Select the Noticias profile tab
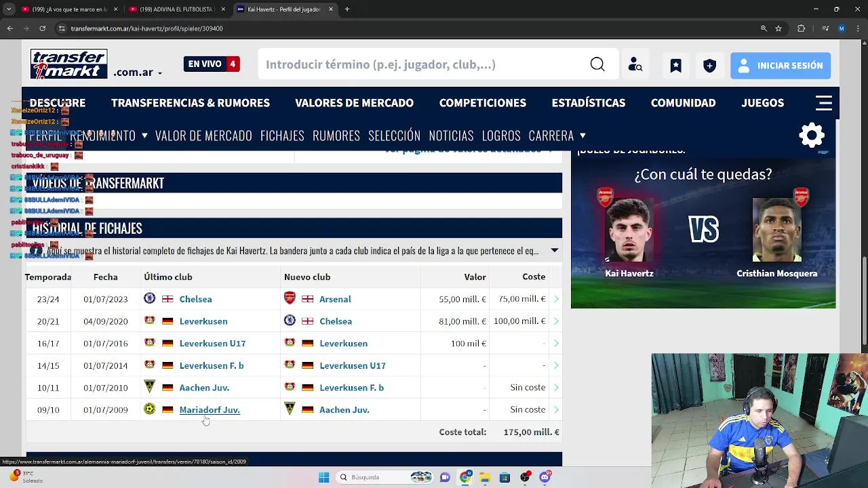Screen dimensions: 868x488 click(451, 136)
